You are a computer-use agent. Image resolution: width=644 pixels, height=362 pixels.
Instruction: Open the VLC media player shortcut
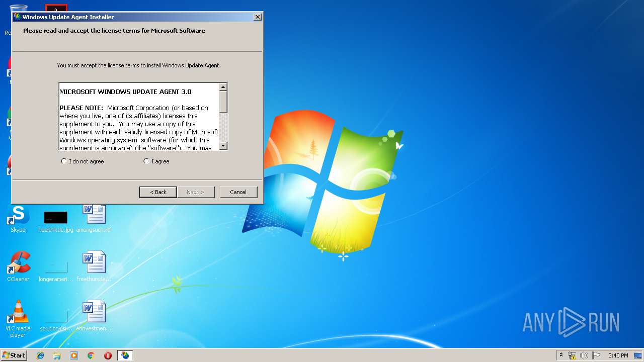coord(18,319)
